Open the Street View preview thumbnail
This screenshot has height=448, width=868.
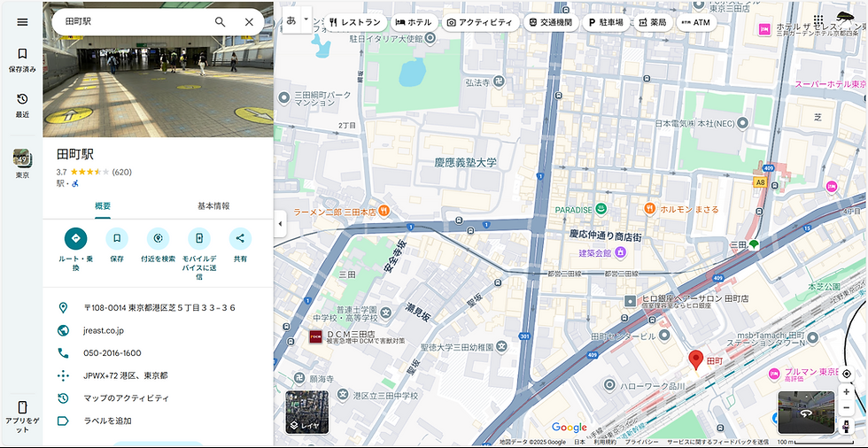click(806, 413)
